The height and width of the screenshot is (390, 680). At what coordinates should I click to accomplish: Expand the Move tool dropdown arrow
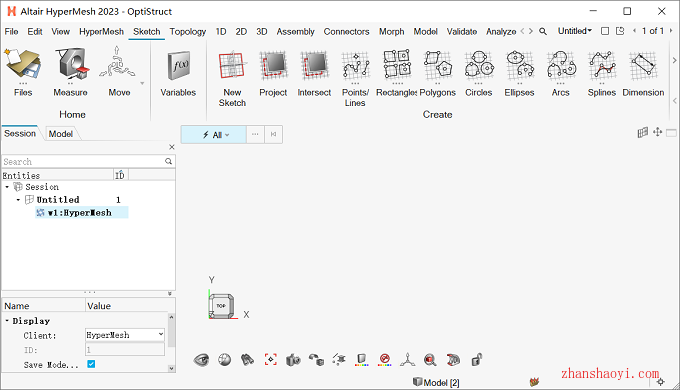142,83
